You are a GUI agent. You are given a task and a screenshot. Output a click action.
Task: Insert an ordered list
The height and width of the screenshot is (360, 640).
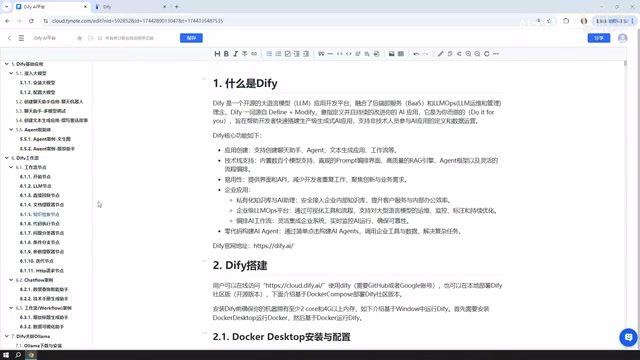tap(278, 54)
